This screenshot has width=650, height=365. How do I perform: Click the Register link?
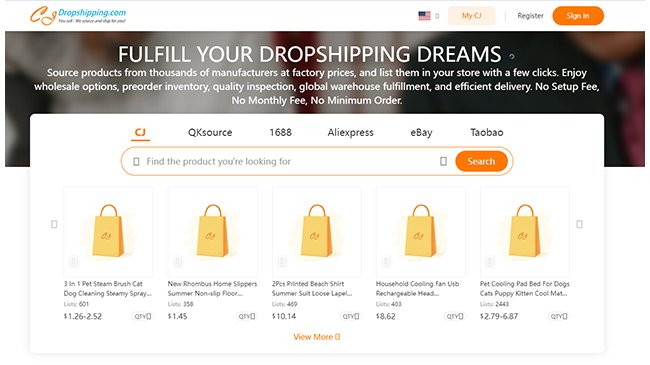point(530,16)
